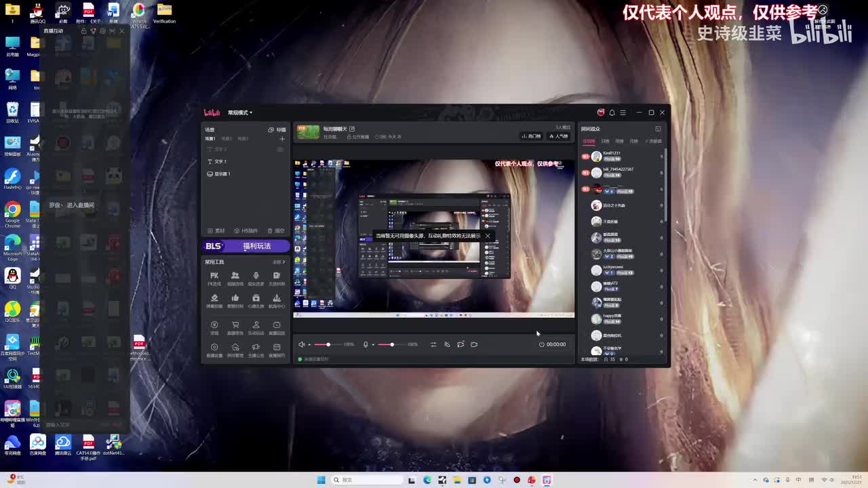Viewport: 868px width, 488px height.
Task: Switch to 场景1 scene tab
Action: point(210,139)
